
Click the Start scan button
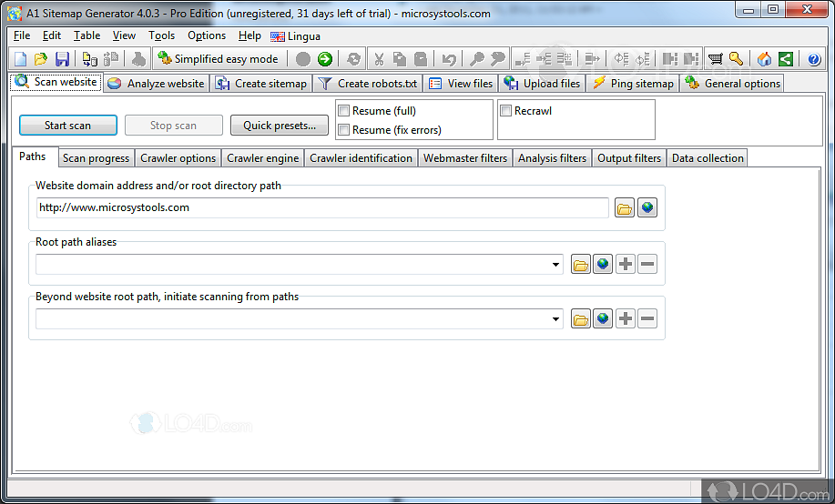[x=67, y=126]
